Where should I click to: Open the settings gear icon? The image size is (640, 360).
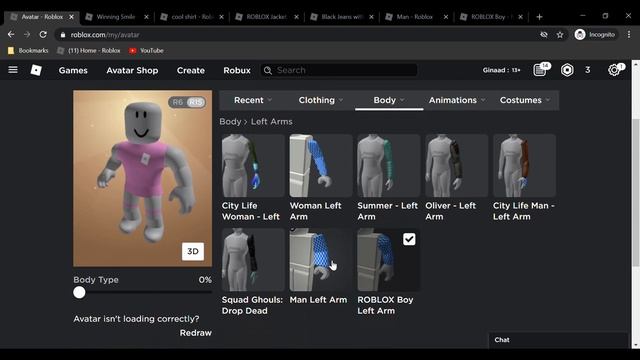point(614,70)
